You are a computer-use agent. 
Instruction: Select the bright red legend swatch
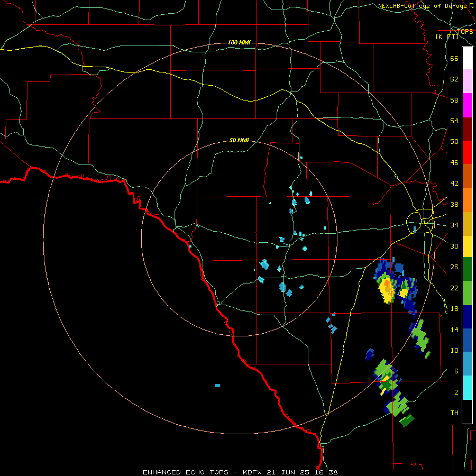[x=467, y=153]
